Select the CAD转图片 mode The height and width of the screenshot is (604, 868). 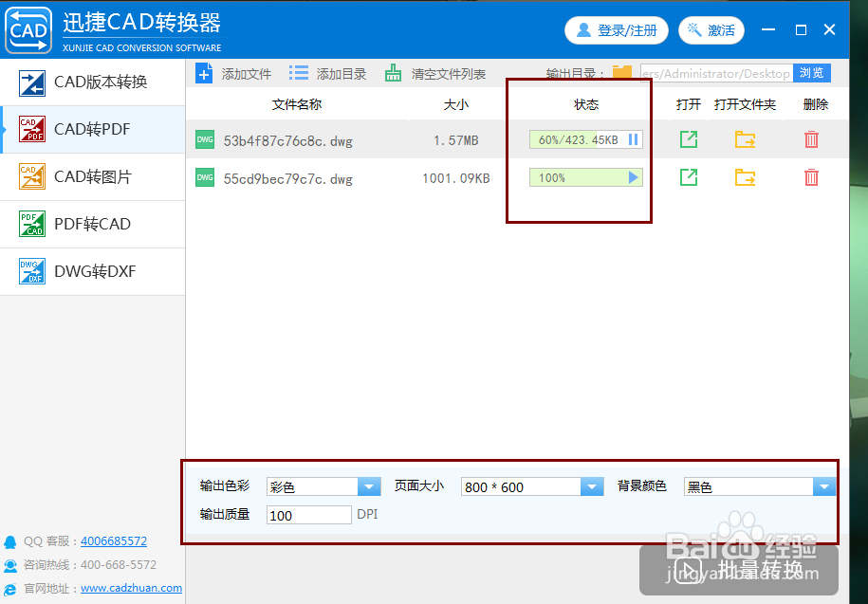click(x=92, y=177)
